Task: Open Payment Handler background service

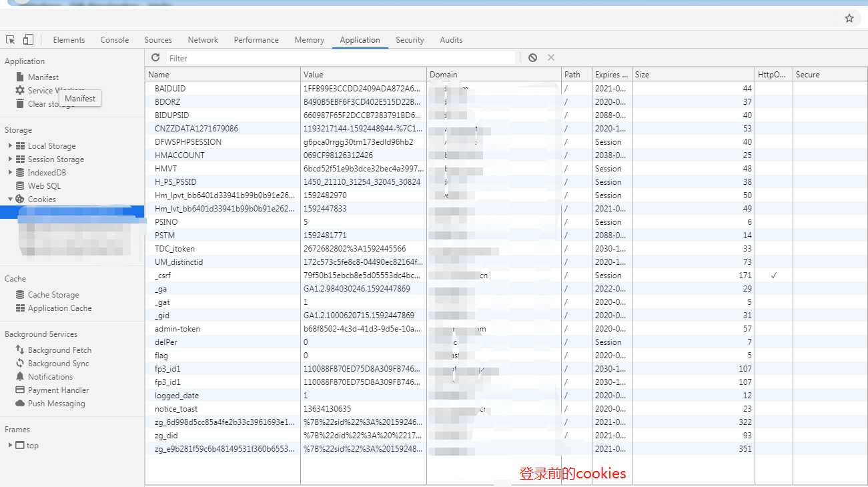Action: coord(58,390)
